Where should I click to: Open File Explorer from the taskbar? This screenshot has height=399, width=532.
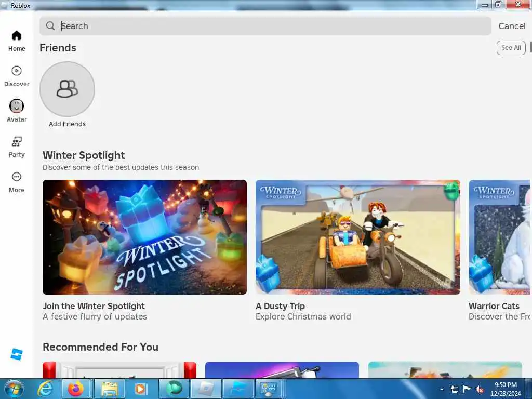click(x=109, y=389)
